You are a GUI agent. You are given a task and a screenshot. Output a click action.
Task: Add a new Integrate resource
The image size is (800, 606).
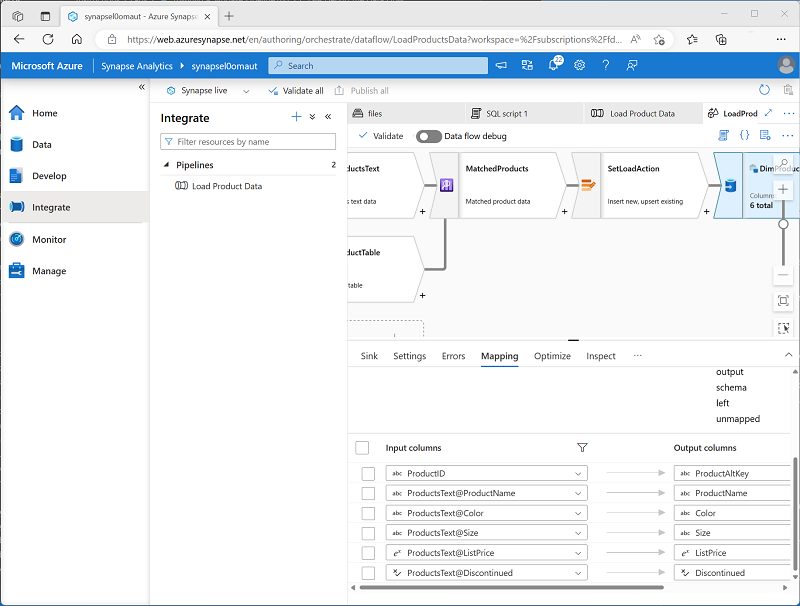coord(296,117)
